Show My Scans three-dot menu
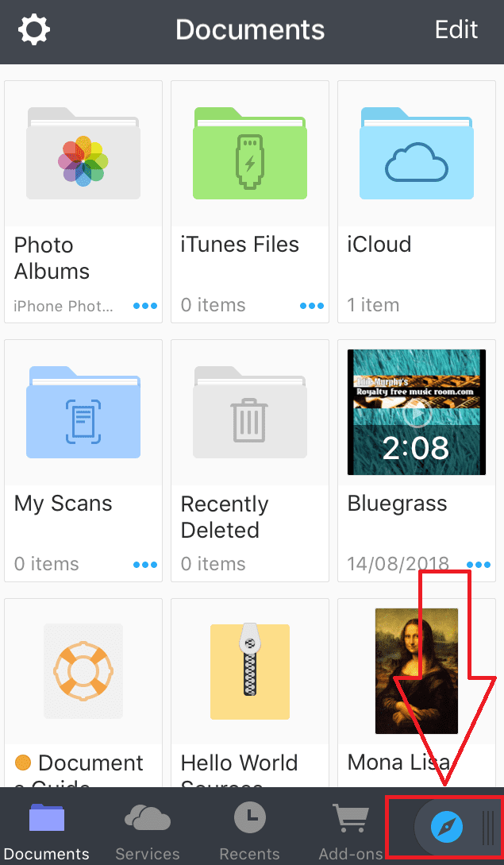 tap(145, 565)
